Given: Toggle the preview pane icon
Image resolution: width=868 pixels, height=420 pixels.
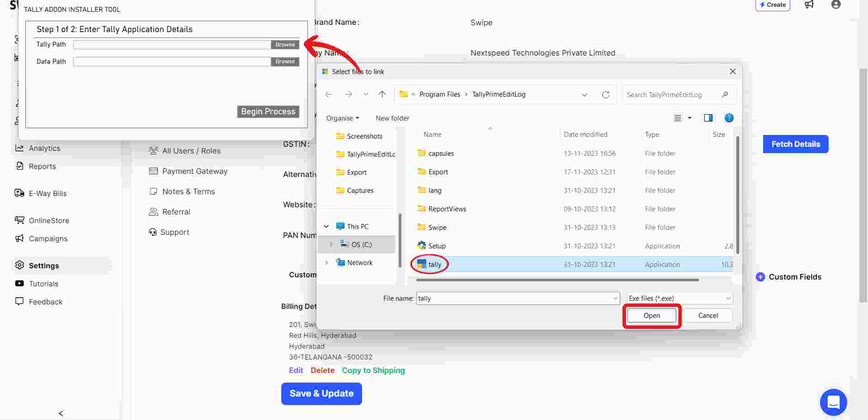Looking at the screenshot, I should (708, 118).
